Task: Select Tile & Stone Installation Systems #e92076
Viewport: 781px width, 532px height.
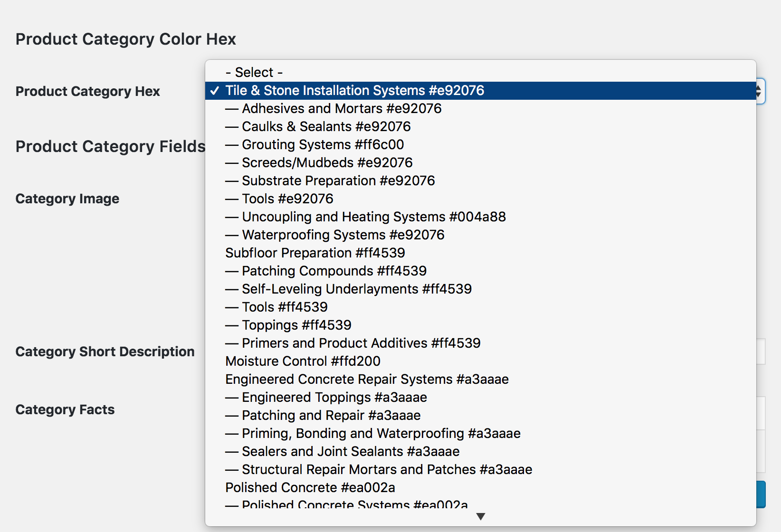Action: coord(480,90)
